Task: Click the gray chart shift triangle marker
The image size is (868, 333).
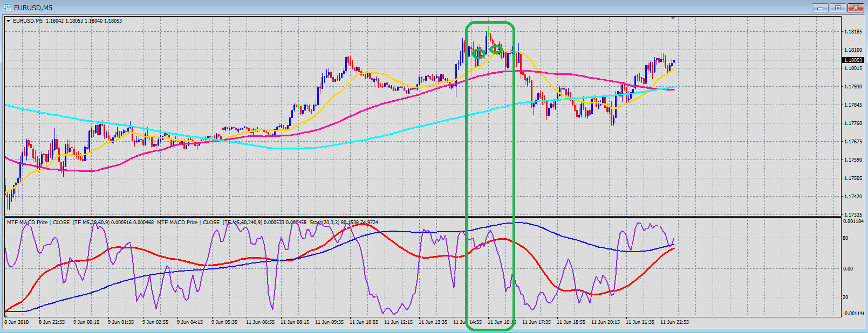Action: 673,18
